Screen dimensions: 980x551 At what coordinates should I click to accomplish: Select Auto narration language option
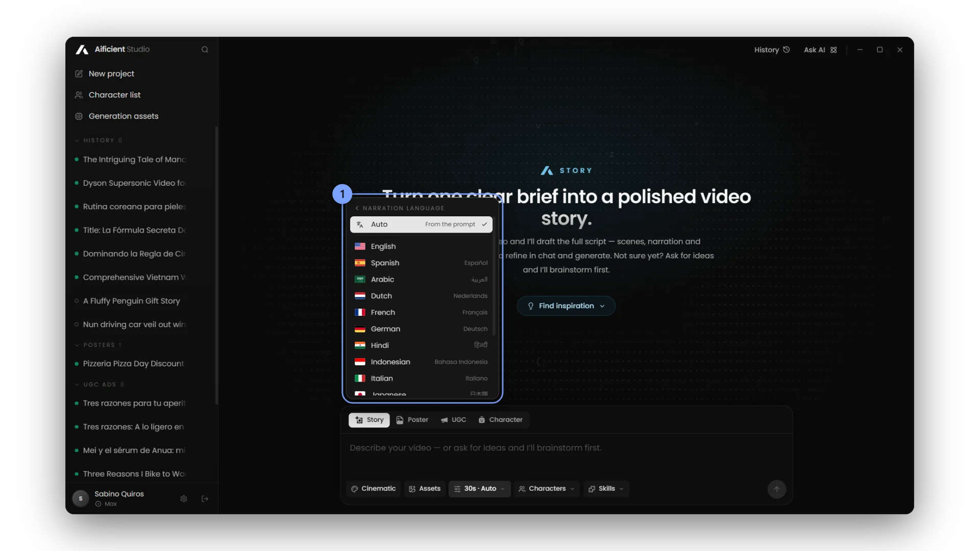point(421,224)
